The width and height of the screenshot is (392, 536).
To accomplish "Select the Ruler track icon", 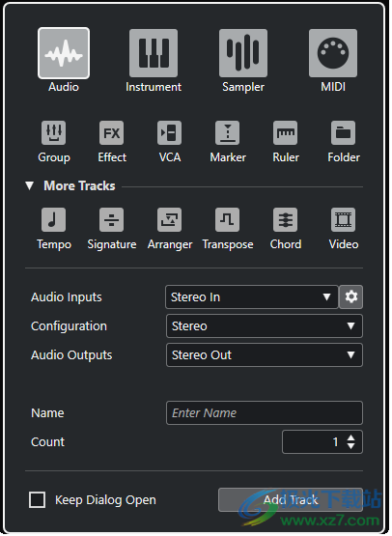I will pyautogui.click(x=286, y=132).
